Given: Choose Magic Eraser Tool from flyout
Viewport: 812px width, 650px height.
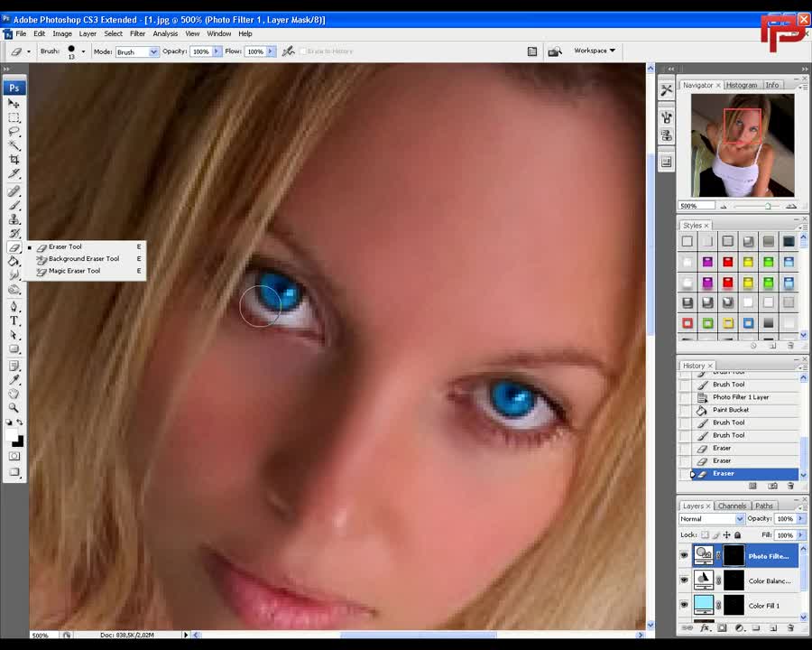Looking at the screenshot, I should [x=74, y=271].
